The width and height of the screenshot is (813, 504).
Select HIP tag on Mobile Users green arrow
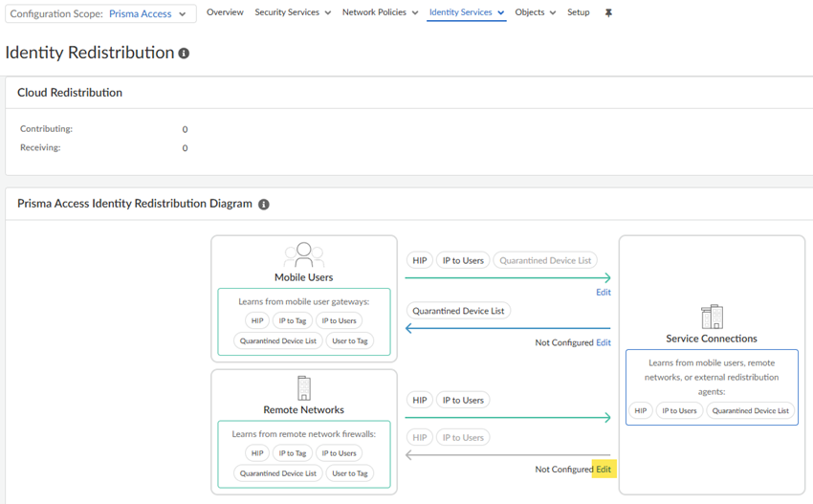419,260
